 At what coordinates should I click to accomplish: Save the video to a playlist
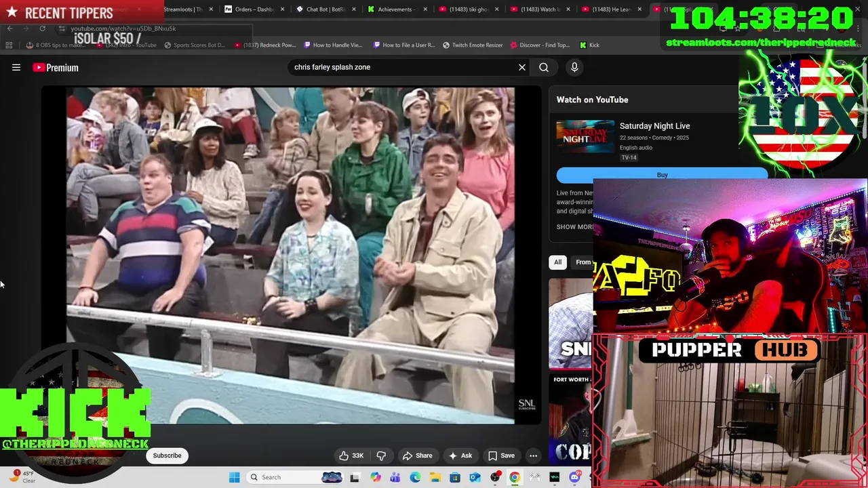(502, 455)
